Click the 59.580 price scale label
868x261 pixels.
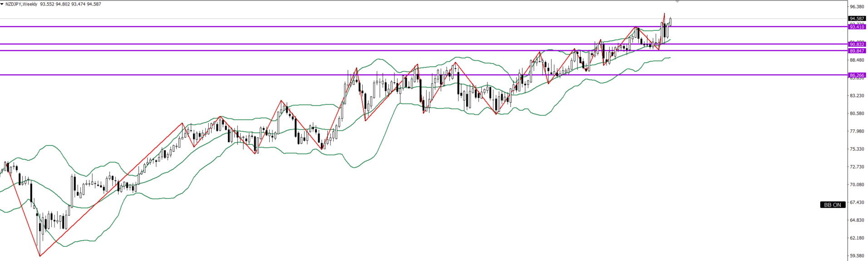click(857, 256)
